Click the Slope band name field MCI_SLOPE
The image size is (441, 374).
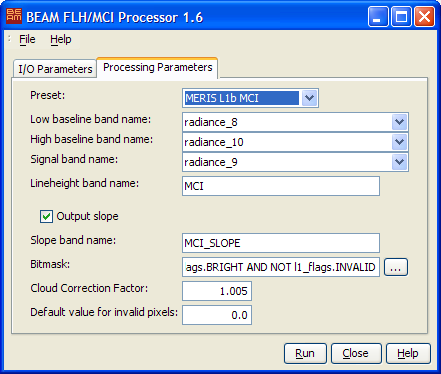tap(281, 243)
